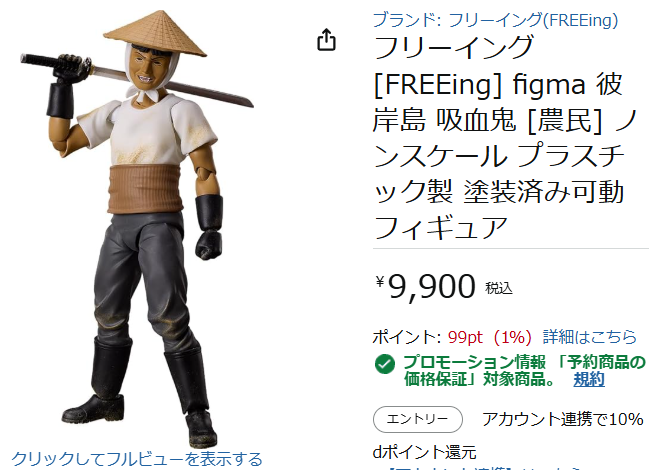
Task: Click the green checkmark promotion icon
Action: [x=385, y=364]
